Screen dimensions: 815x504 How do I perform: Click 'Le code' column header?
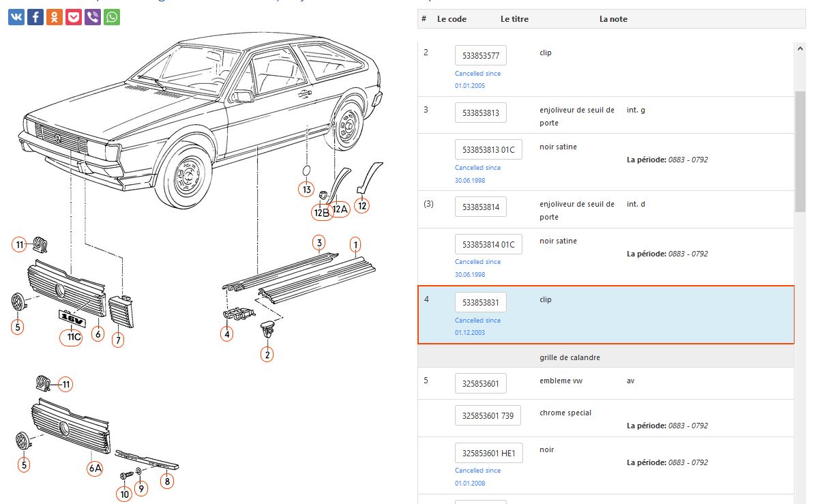(451, 19)
